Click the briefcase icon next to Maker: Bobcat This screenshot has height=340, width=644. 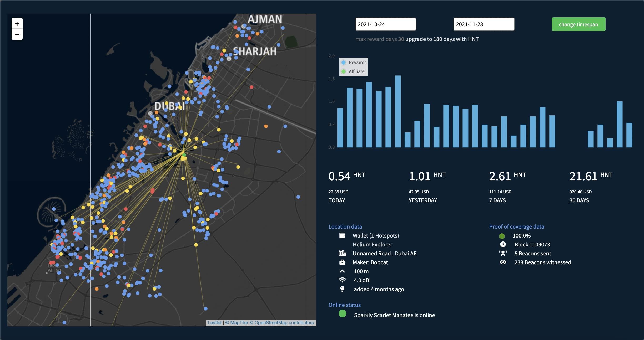click(x=342, y=262)
